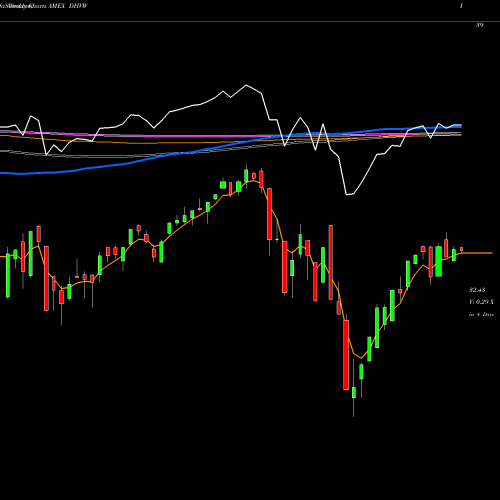This screenshot has height=500, width=500.
Task: Click the highest green candlestick at the chart peak
Action: 246,176
